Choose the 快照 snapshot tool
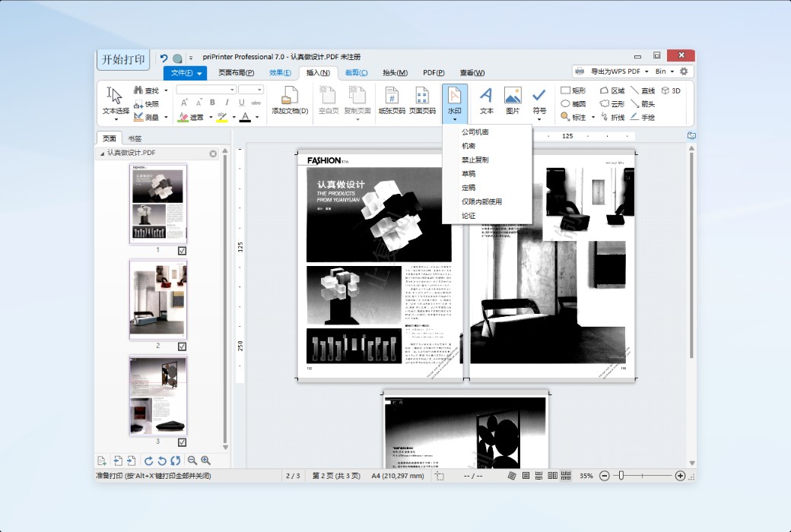791x532 pixels. coord(146,104)
